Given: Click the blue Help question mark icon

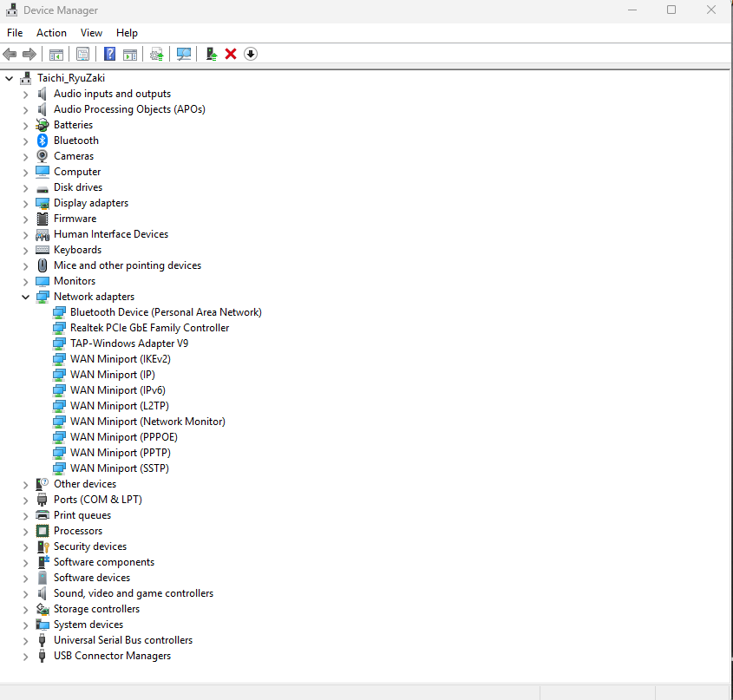Looking at the screenshot, I should coord(109,55).
